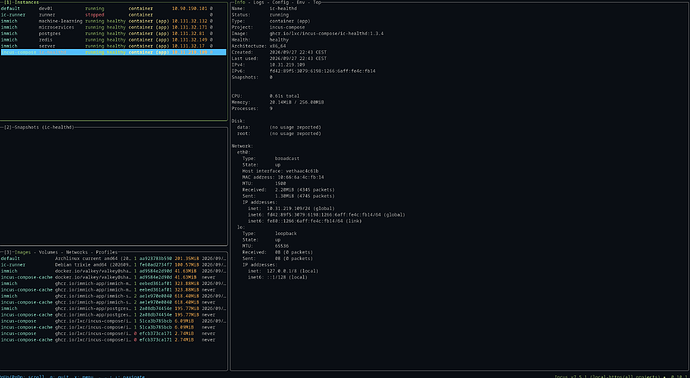
Task: Click the Disk root usage line
Action: (279, 133)
